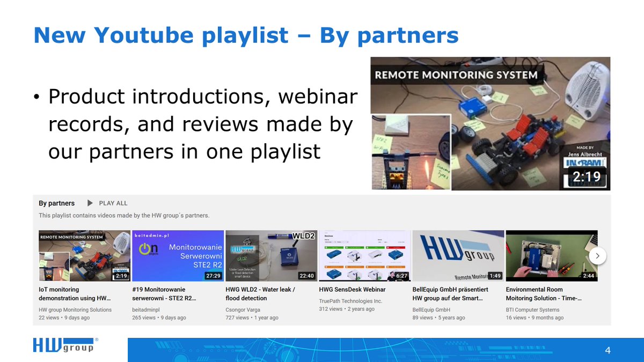Click the playlist description 'This playlist contains videos...'

124,216
